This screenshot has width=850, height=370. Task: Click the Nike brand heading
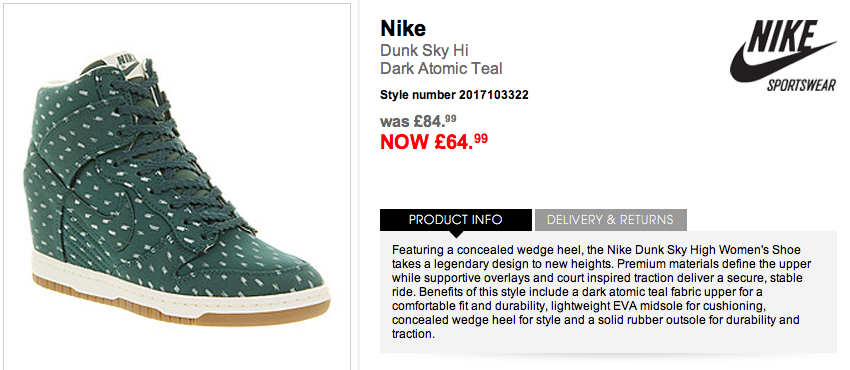[403, 28]
